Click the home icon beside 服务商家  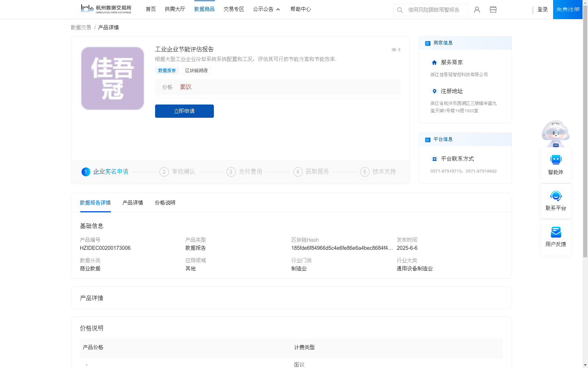tap(434, 63)
